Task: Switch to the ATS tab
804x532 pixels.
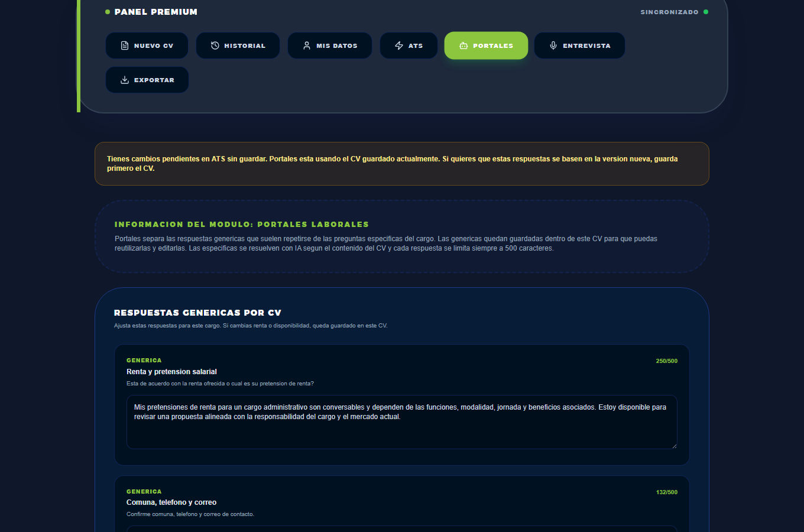Action: pyautogui.click(x=409, y=46)
